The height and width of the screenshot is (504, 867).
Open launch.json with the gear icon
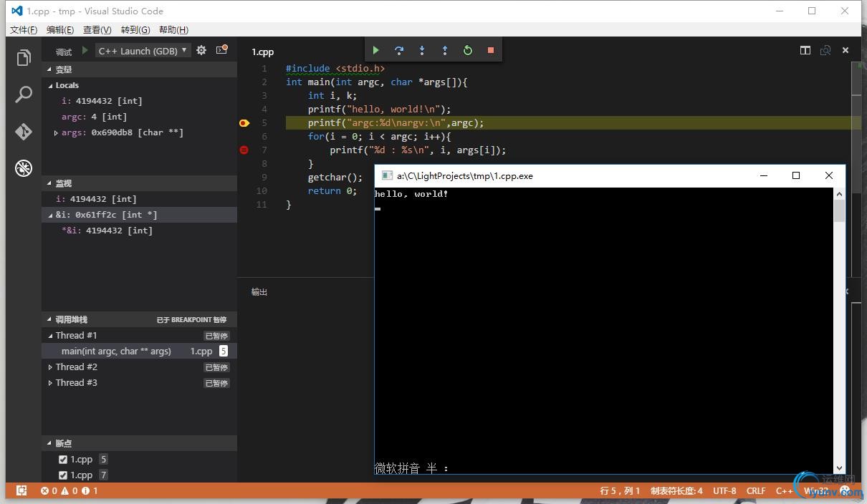[201, 51]
